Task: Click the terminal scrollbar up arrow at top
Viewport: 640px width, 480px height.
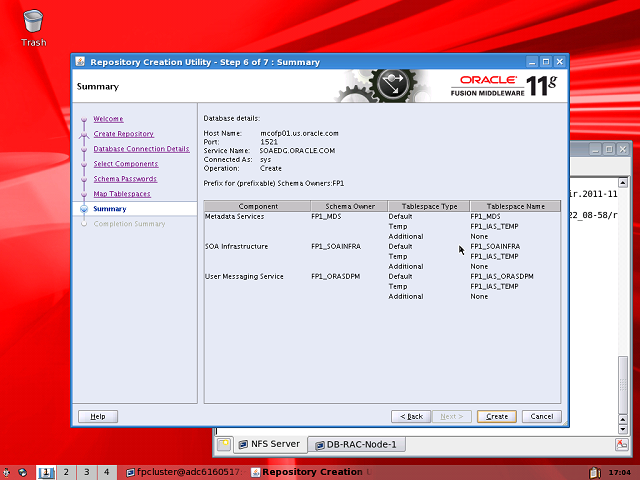Action: point(623,182)
